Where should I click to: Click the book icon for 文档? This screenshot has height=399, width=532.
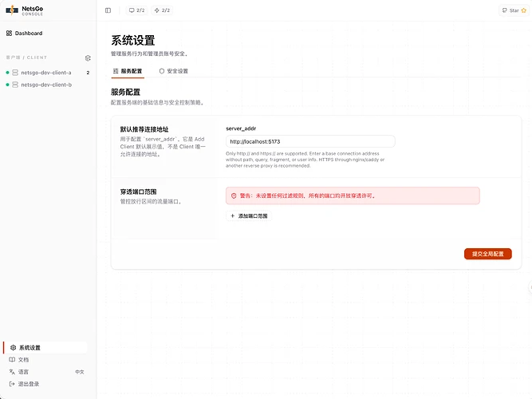(12, 360)
